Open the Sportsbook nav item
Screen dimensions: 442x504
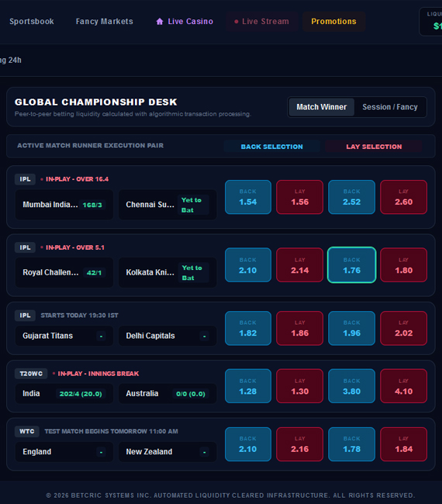point(32,22)
